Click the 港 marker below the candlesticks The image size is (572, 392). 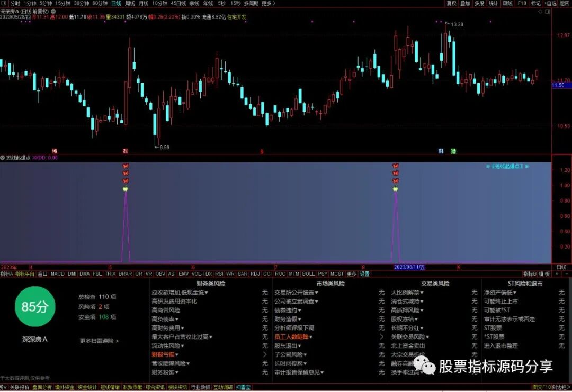[453, 151]
